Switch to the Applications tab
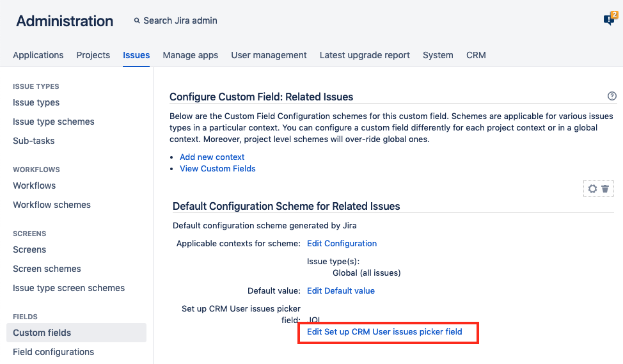623x364 pixels. (38, 55)
